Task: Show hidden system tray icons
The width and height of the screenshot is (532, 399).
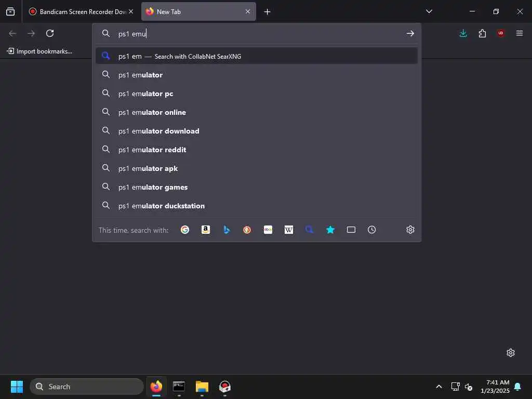Action: [438, 387]
